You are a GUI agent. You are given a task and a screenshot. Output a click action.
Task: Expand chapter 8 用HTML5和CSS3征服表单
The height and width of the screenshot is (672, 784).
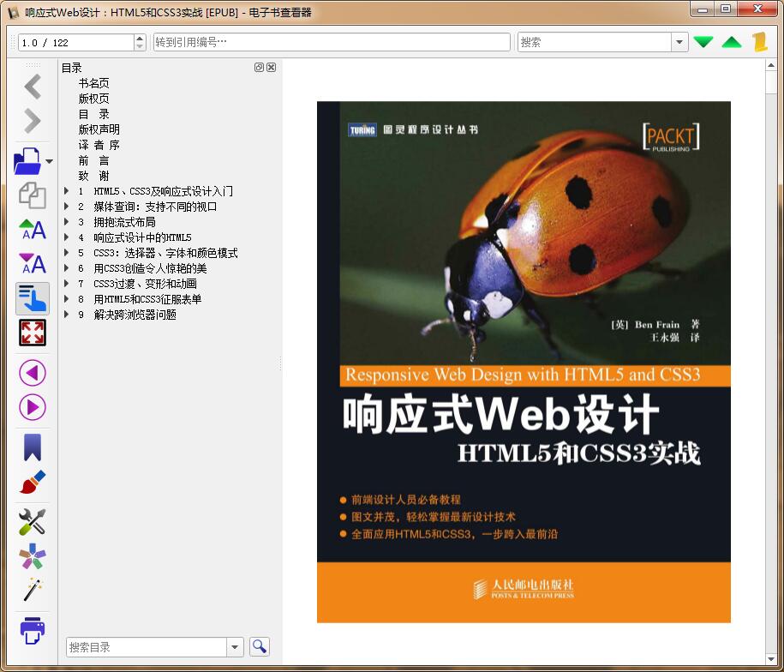pyautogui.click(x=67, y=299)
